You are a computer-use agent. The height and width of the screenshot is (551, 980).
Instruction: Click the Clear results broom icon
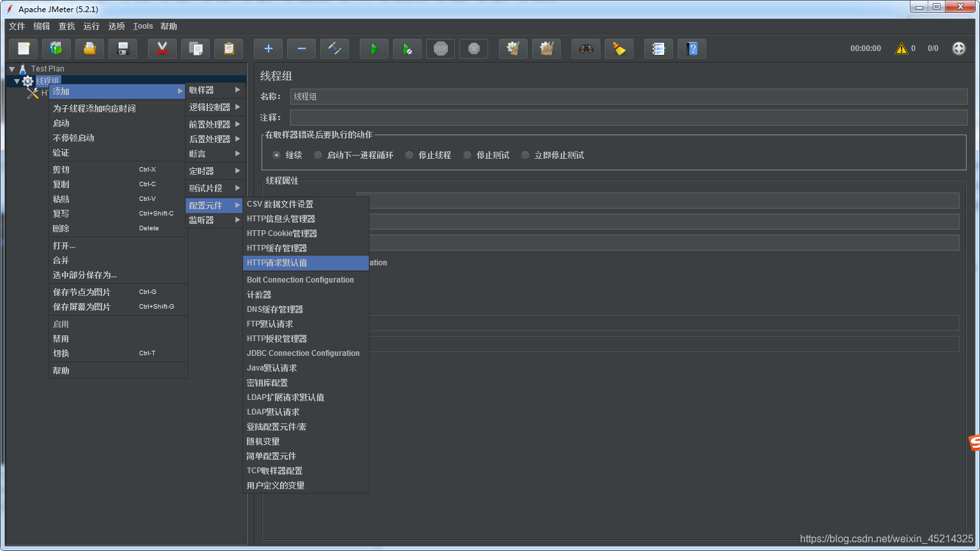[513, 48]
